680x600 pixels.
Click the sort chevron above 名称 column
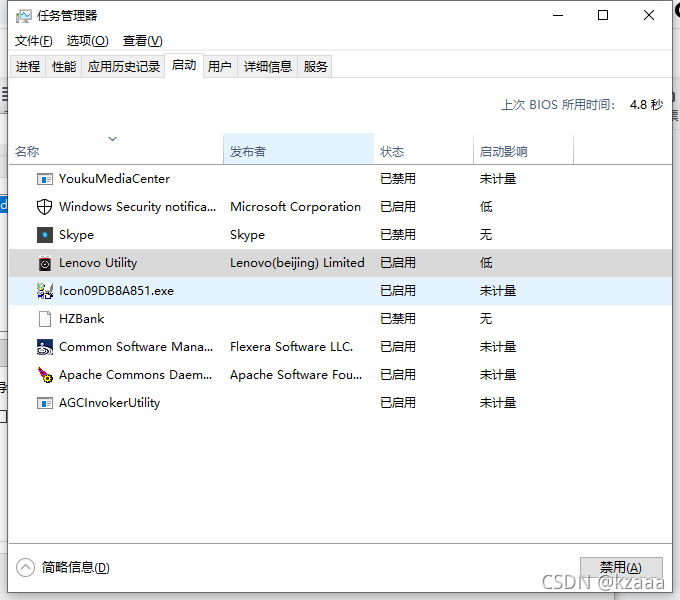tap(112, 139)
